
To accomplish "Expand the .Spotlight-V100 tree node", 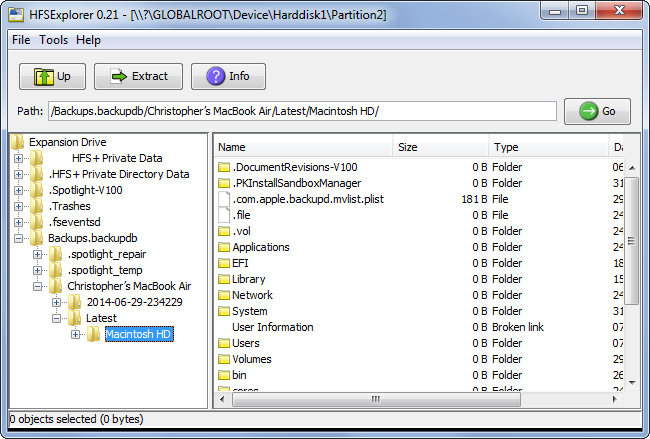I will click(x=18, y=190).
